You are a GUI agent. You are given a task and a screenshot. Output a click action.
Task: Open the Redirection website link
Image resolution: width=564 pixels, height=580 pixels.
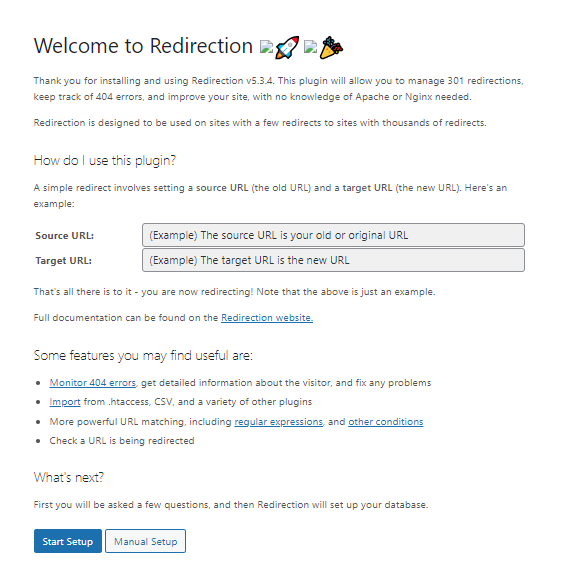(267, 318)
